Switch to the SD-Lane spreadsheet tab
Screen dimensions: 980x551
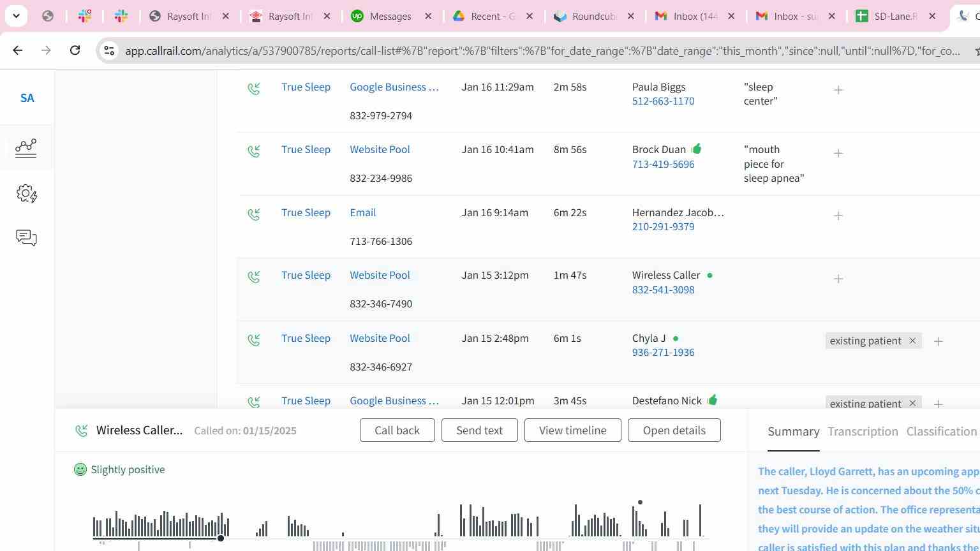click(896, 16)
